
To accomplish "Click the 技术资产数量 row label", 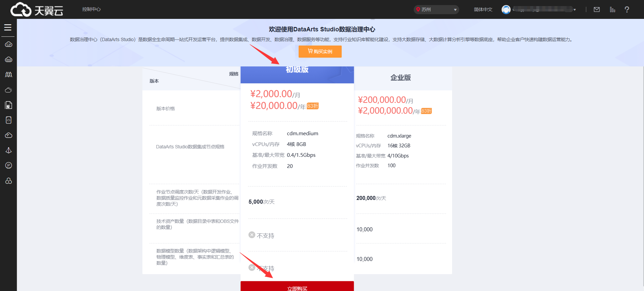I will (x=198, y=224).
